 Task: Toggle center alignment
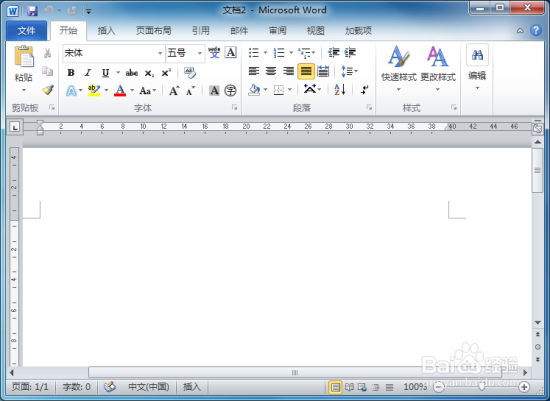coord(271,72)
